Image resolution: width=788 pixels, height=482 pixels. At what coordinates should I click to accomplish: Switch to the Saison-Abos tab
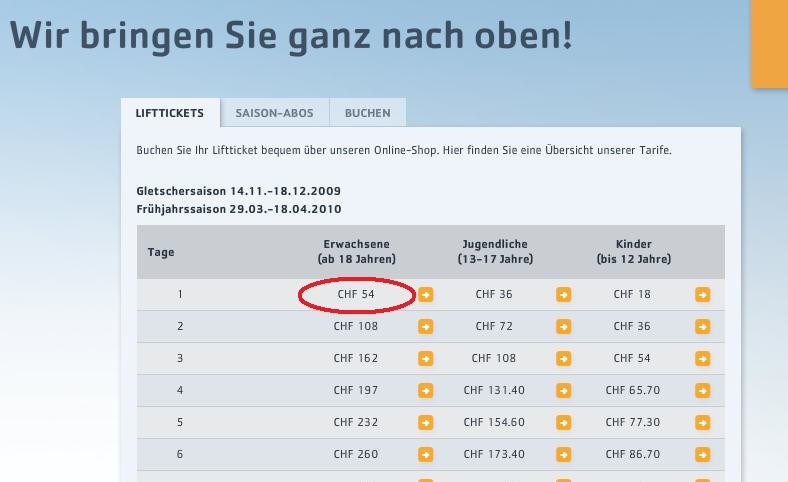point(274,113)
